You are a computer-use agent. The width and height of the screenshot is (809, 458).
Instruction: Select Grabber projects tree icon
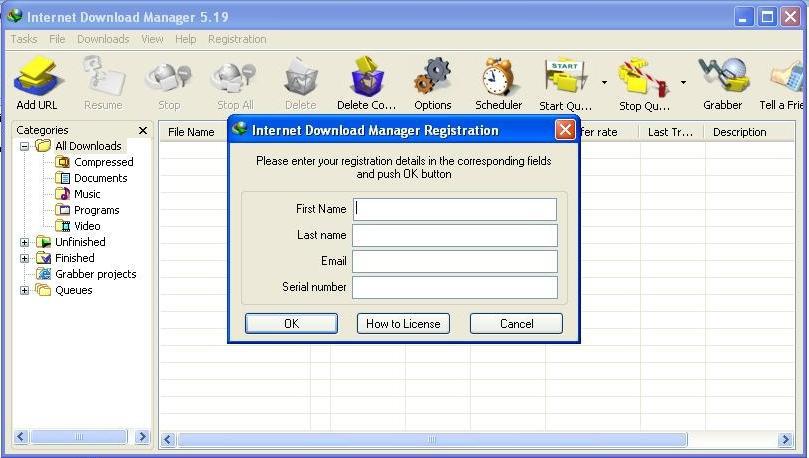[43, 274]
